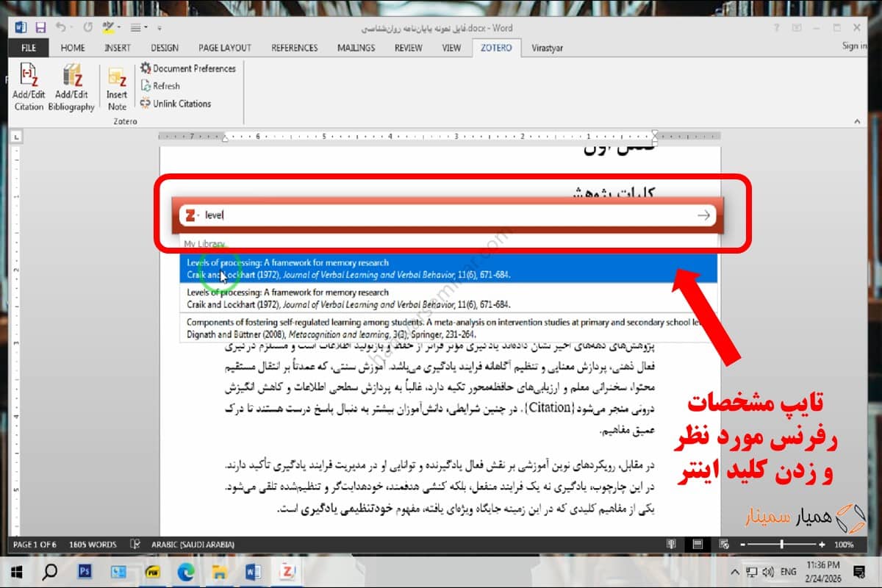Select highlighted 'Levels of processing' result
882x588 pixels.
click(x=448, y=268)
